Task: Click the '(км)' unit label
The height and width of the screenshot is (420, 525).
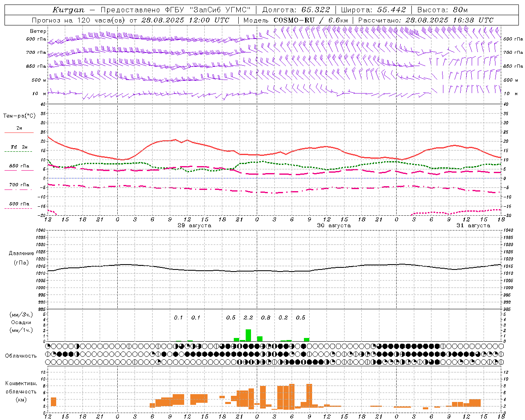Action: tap(21, 399)
